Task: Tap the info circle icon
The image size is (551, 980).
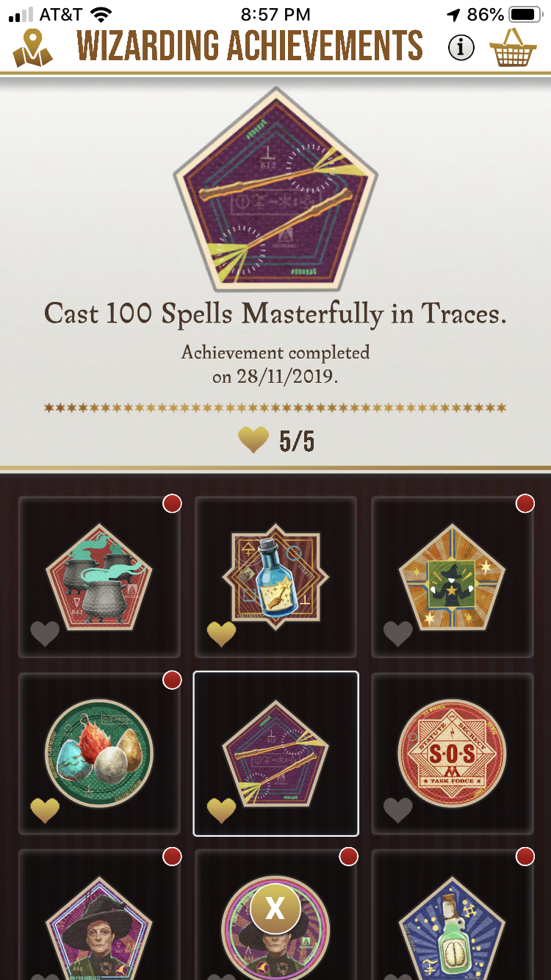Action: pyautogui.click(x=461, y=48)
